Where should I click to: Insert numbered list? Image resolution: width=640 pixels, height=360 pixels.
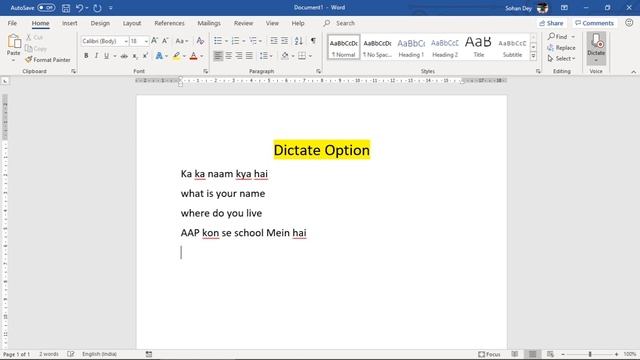(235, 41)
